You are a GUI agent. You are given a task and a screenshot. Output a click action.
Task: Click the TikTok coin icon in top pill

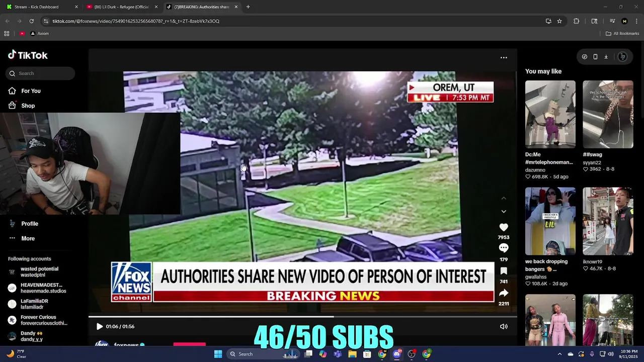[x=584, y=57]
